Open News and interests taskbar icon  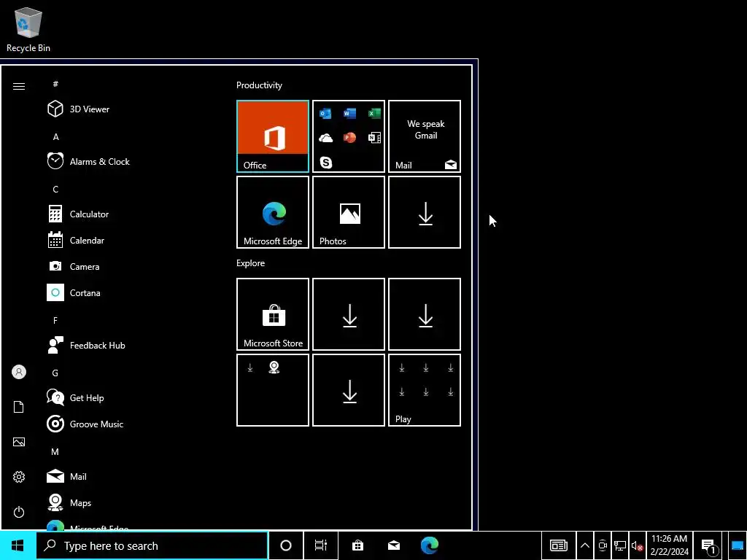[x=558, y=545]
